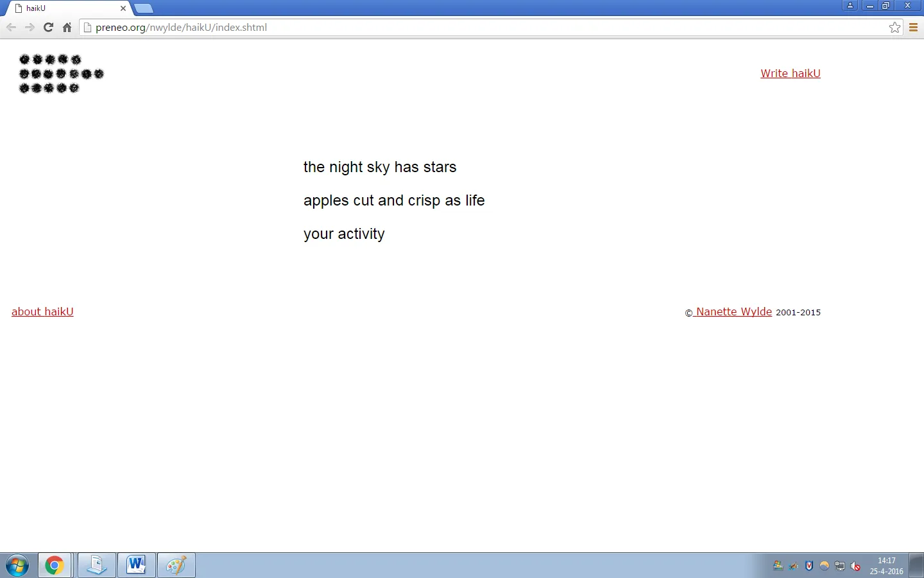
Task: Go to the browser Home page
Action: (67, 28)
